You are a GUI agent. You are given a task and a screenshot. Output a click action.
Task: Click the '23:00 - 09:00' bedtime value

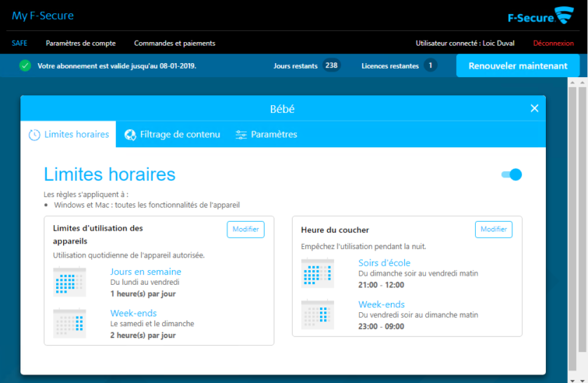coord(381,326)
